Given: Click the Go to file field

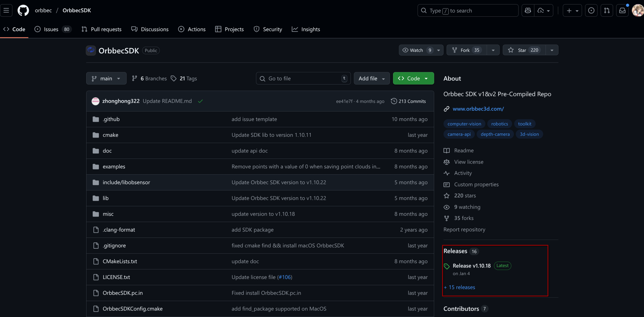Looking at the screenshot, I should (x=303, y=78).
